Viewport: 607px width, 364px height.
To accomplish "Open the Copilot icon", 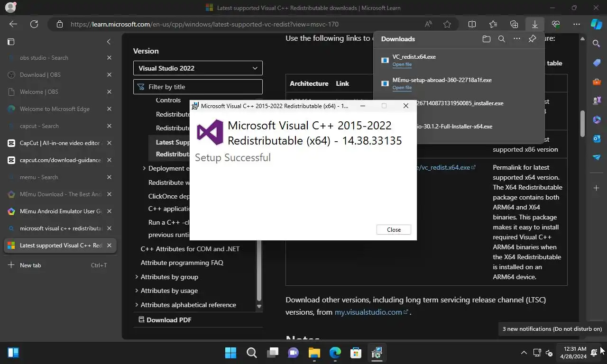I will (596, 24).
